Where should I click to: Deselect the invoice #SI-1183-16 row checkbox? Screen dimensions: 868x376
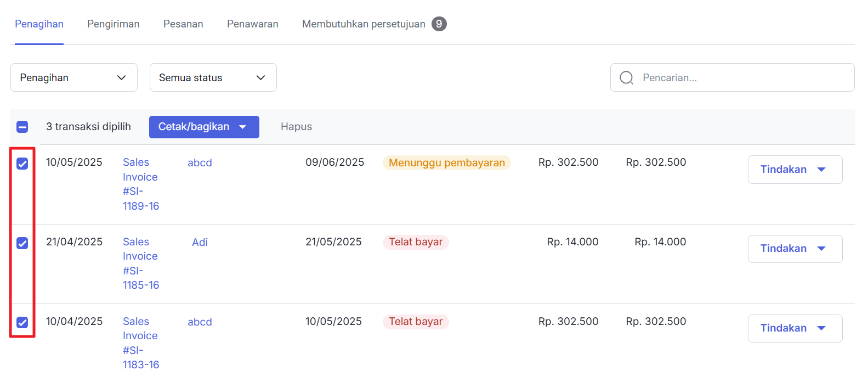[x=22, y=322]
